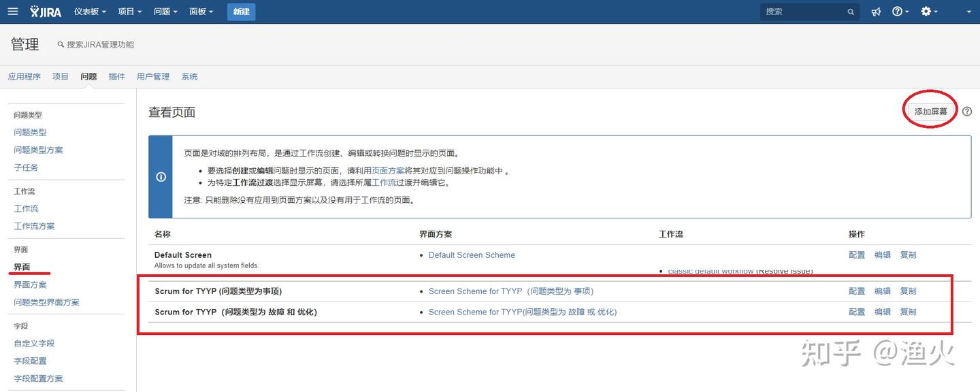The image size is (980, 392).
Task: Expand the 面板 dropdown menu
Action: (201, 12)
